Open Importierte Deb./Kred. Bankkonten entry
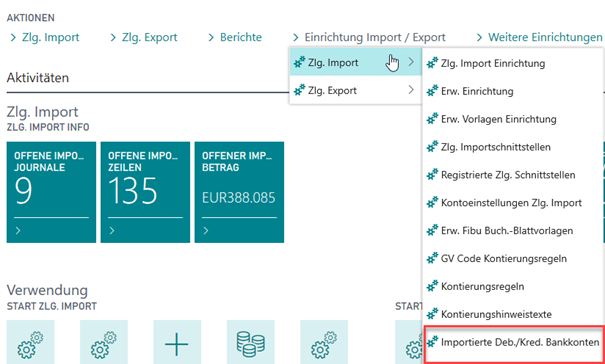605x364 pixels. tap(513, 342)
